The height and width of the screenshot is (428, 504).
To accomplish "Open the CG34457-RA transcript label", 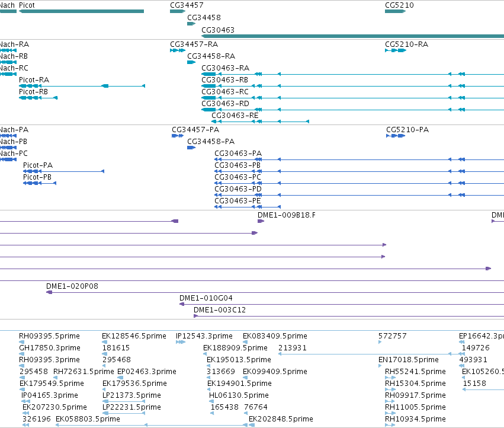I will click(x=194, y=44).
